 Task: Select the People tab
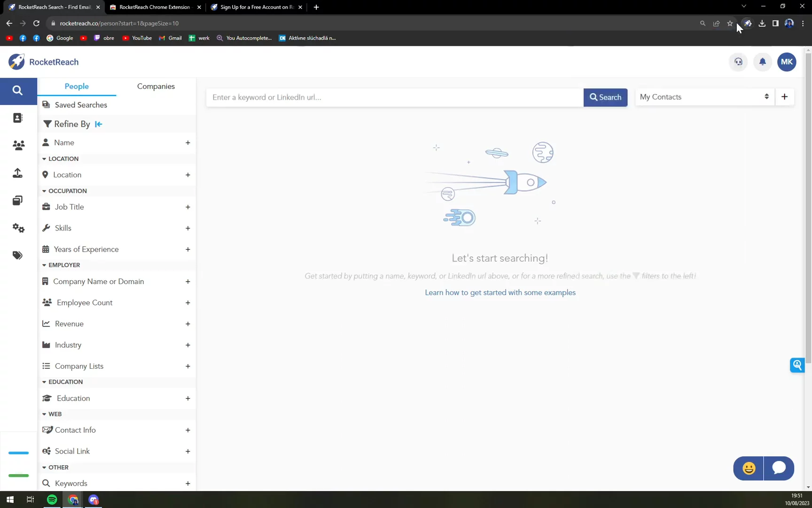coord(77,87)
